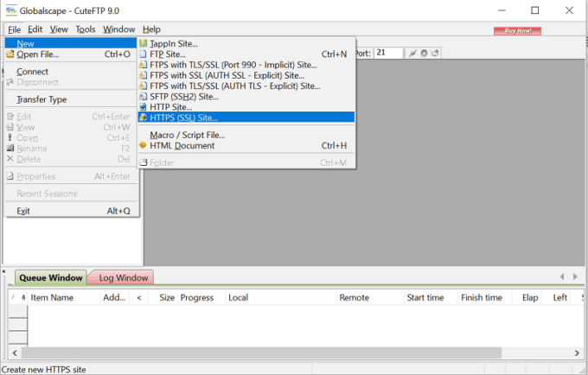The width and height of the screenshot is (588, 375).
Task: Select Connect in the File menu
Action: pos(71,72)
